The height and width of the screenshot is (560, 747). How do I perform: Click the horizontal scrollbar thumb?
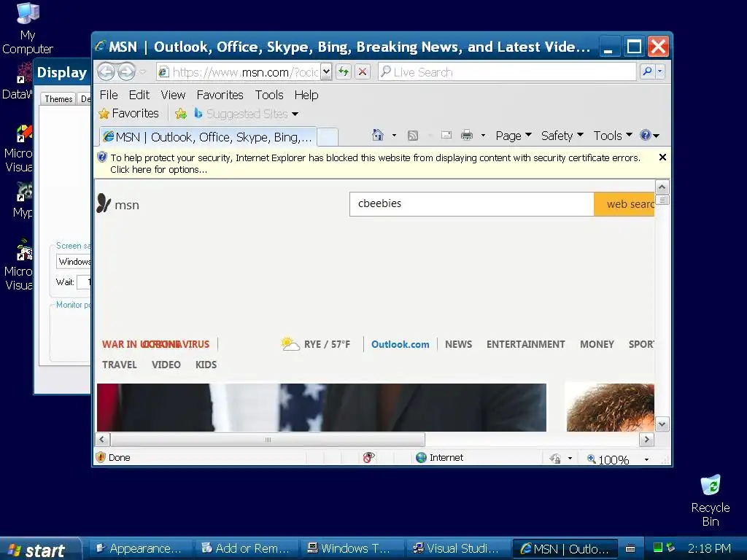[268, 439]
